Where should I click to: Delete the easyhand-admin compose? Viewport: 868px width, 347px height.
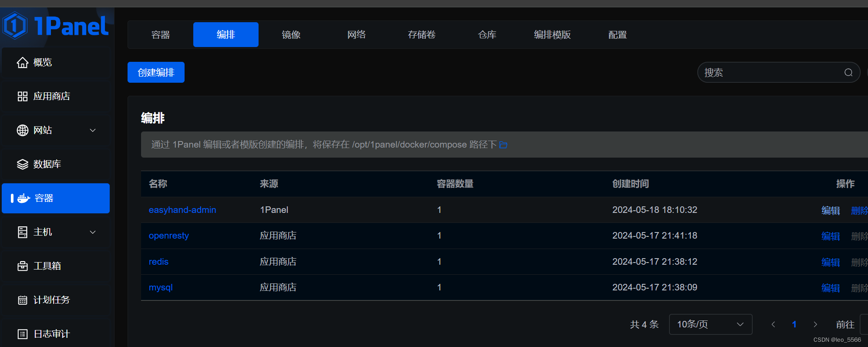(859, 210)
